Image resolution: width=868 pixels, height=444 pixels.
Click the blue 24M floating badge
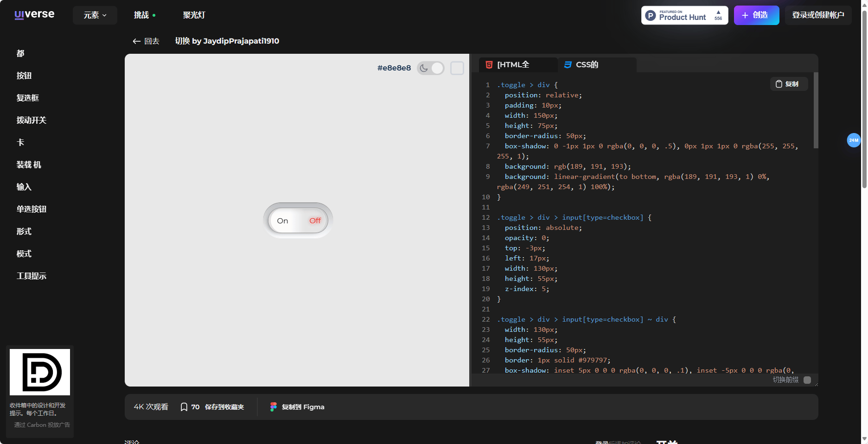853,140
